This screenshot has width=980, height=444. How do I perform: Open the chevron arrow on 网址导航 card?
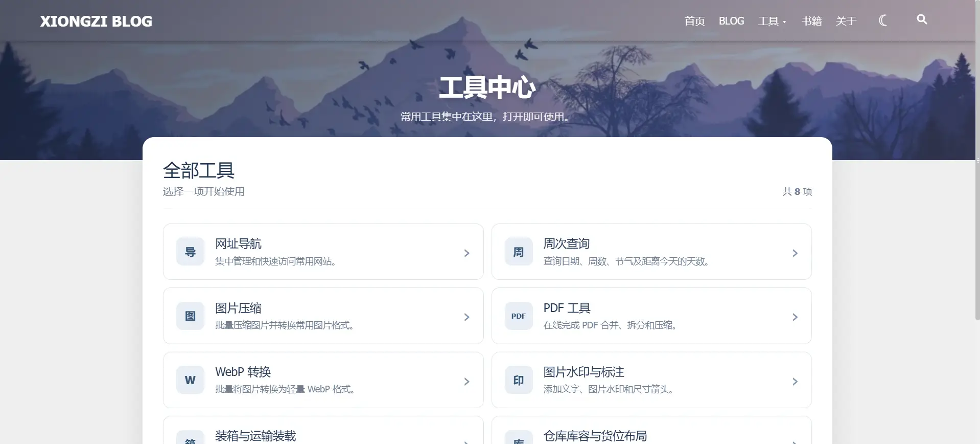(x=466, y=253)
